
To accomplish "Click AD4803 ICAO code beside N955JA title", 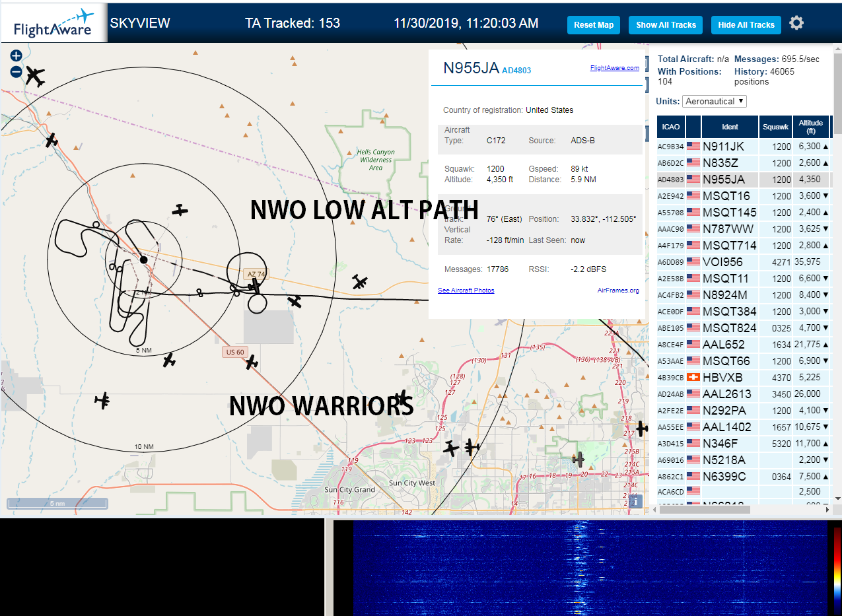I will 516,71.
